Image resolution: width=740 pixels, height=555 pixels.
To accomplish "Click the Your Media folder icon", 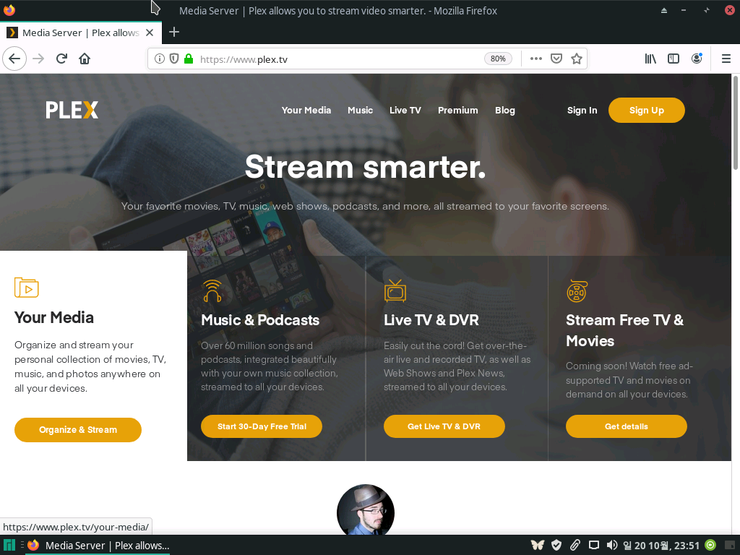I will point(26,287).
